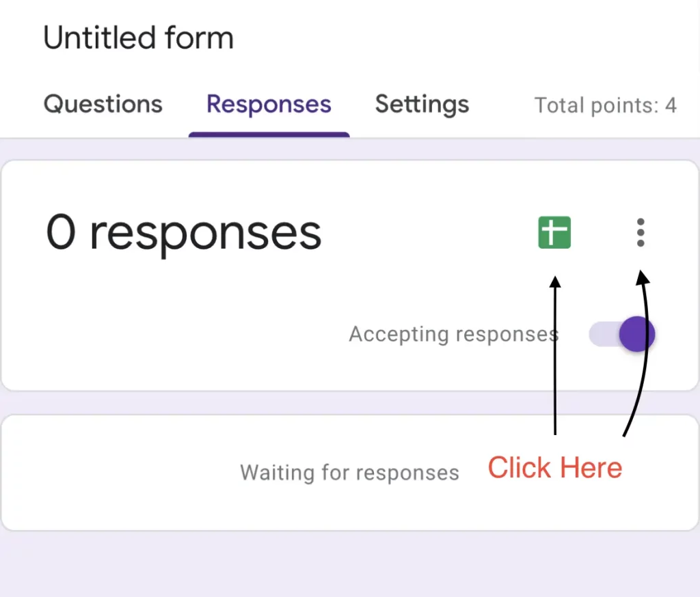Open the Settings tab
The height and width of the screenshot is (597, 700).
[422, 105]
